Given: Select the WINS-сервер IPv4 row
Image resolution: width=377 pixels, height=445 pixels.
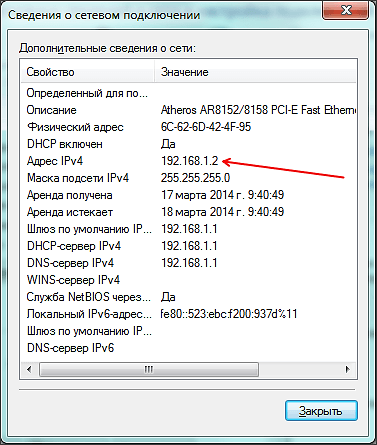Looking at the screenshot, I should [x=189, y=280].
